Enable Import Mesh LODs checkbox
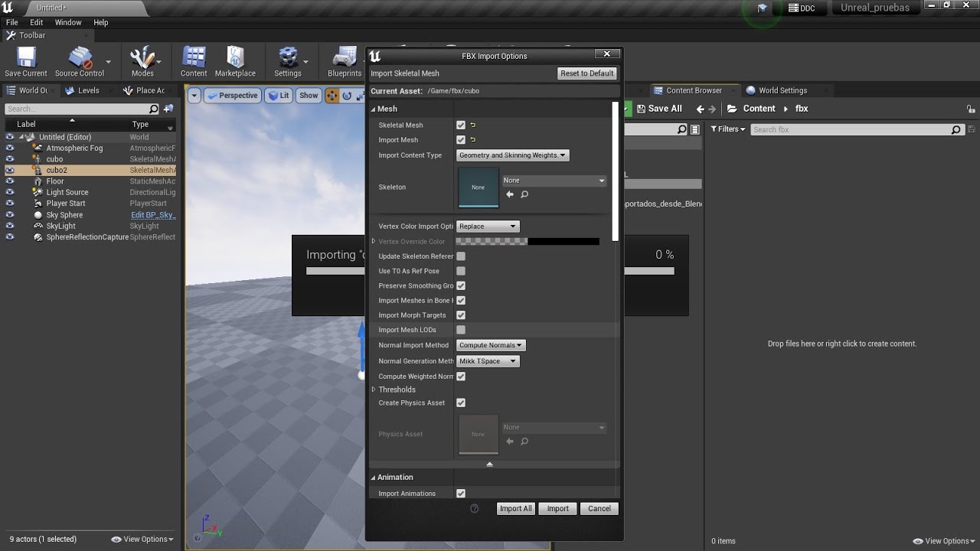The width and height of the screenshot is (980, 551). pos(461,330)
